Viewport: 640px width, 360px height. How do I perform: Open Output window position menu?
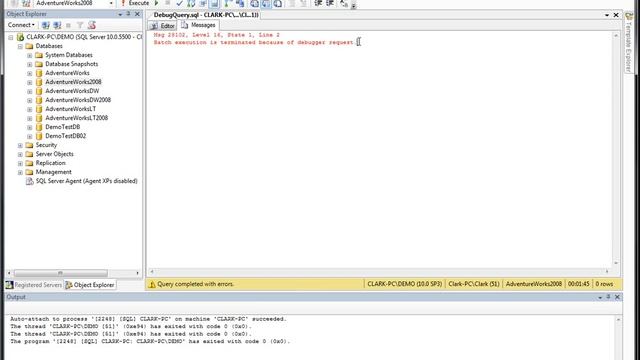point(600,298)
